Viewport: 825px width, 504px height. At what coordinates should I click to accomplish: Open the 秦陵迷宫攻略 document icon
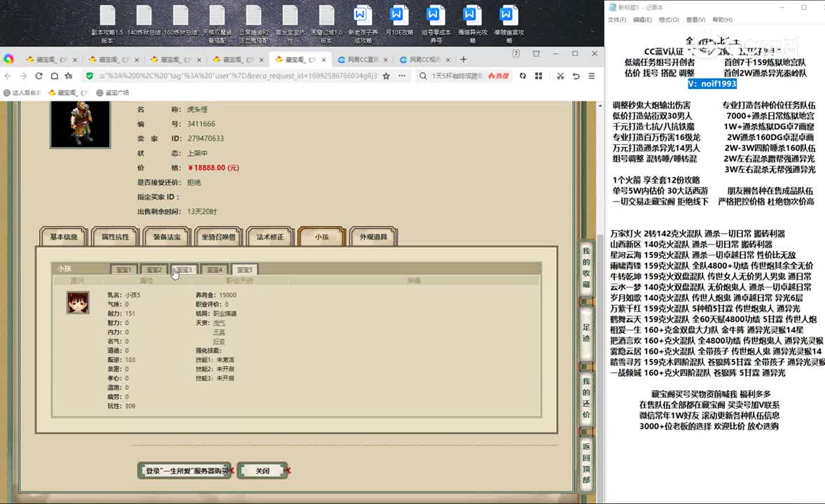508,24
